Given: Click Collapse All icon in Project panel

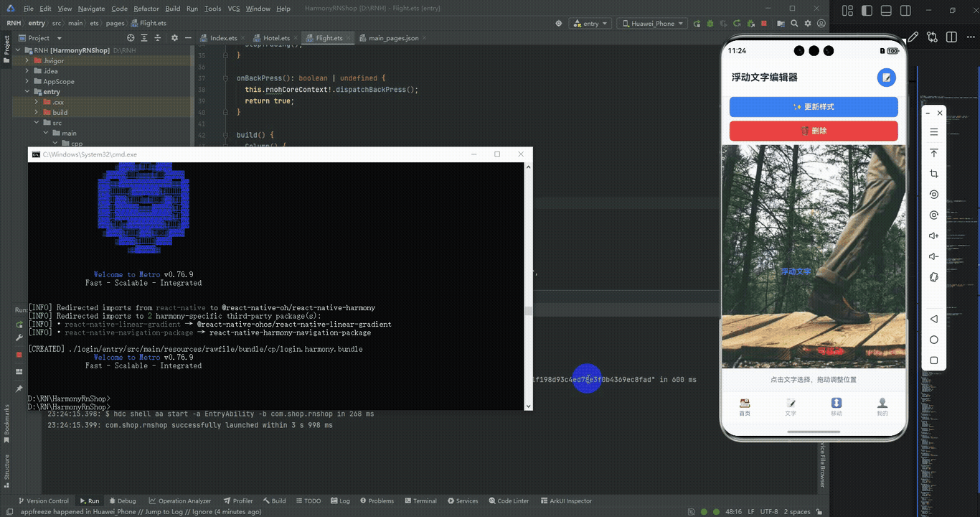Looking at the screenshot, I should click(x=159, y=38).
